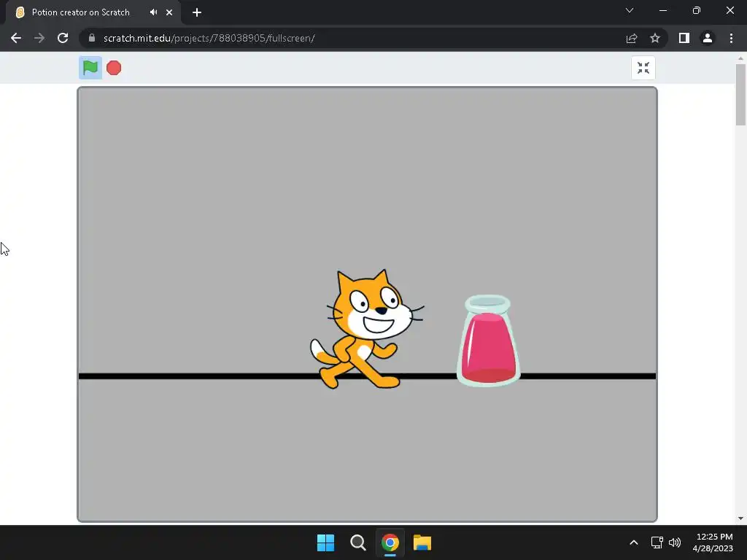Open volume control in system tray
The height and width of the screenshot is (560, 747).
click(675, 542)
